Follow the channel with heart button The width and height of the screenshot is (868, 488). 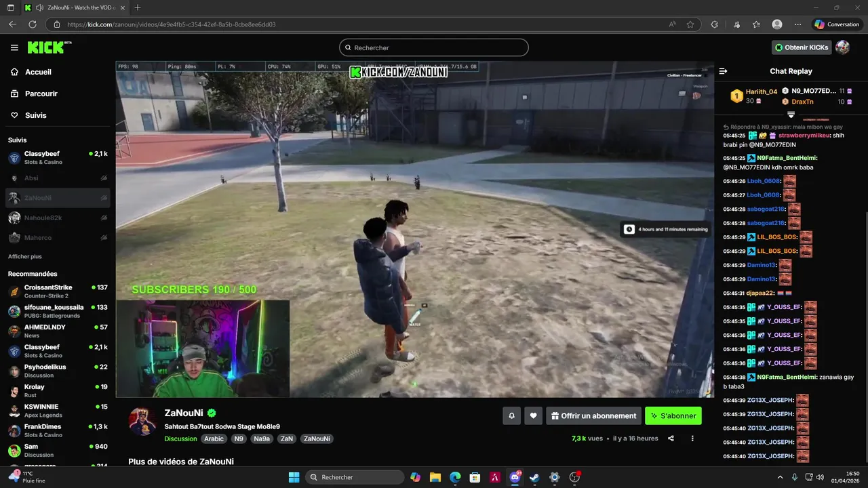534,415
